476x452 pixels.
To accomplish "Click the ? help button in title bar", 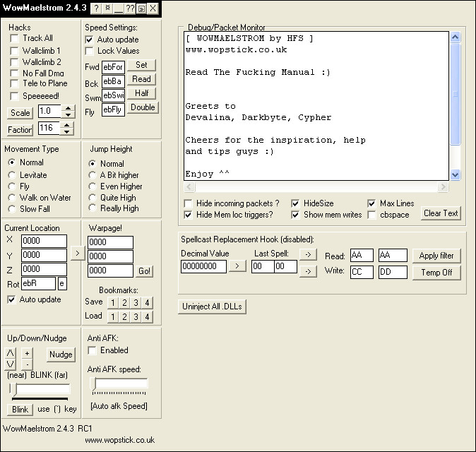I will coord(96,8).
